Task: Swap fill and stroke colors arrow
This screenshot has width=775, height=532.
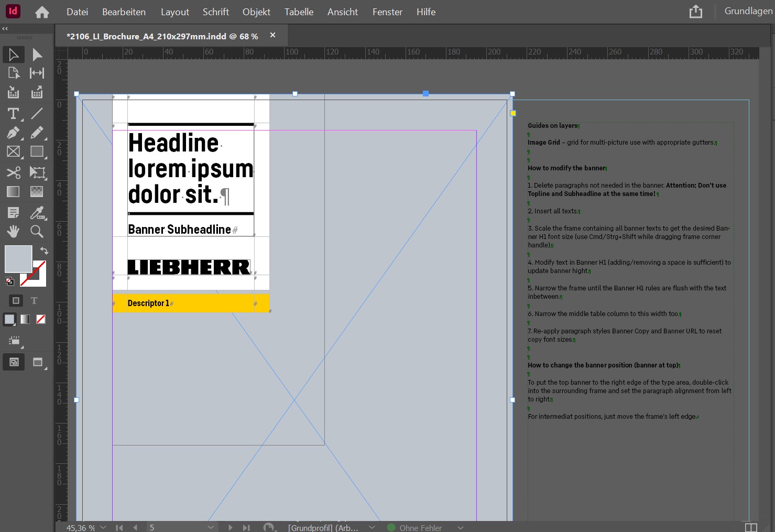Action: pyautogui.click(x=45, y=251)
